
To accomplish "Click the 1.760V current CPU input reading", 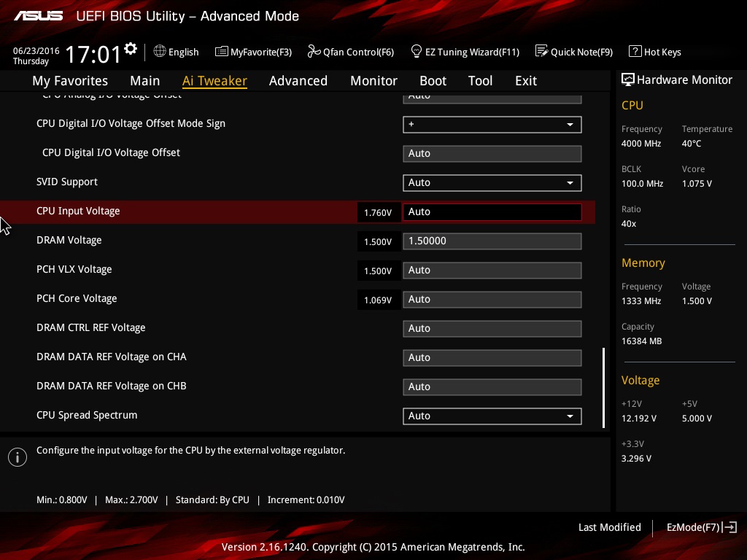I will tap(378, 212).
